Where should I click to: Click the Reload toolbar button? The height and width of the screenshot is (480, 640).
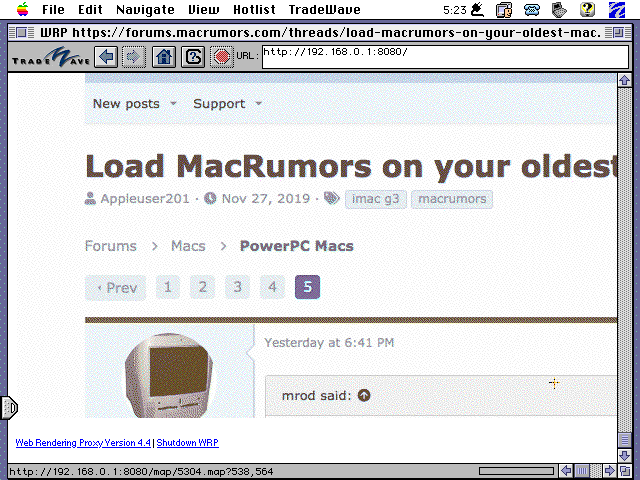click(193, 56)
